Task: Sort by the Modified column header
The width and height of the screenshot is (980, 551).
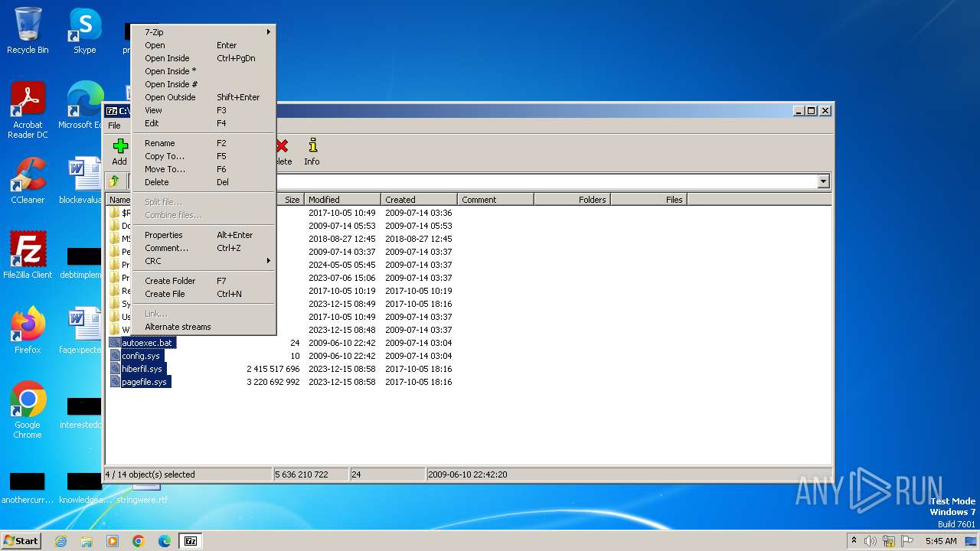Action: 342,200
